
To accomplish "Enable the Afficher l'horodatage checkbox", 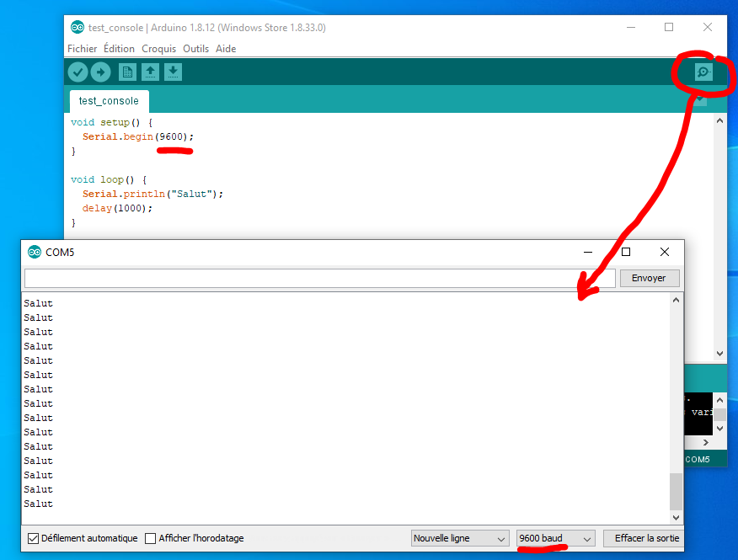I will tap(151, 538).
